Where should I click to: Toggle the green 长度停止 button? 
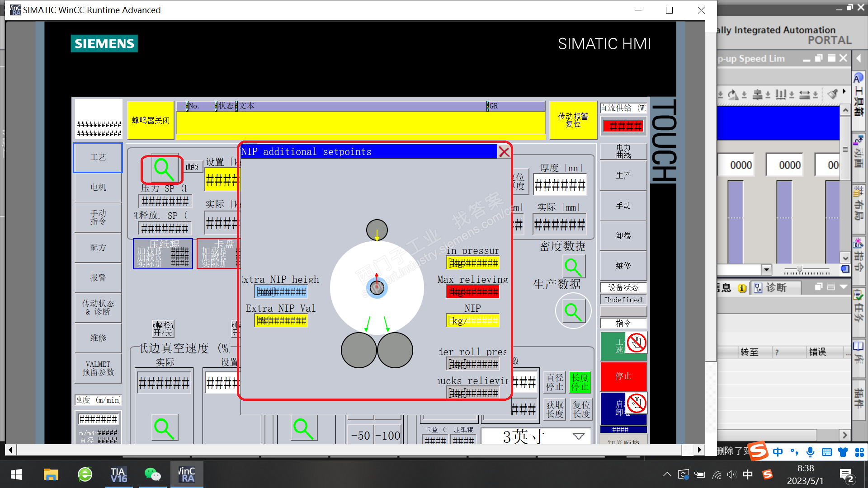pos(580,382)
